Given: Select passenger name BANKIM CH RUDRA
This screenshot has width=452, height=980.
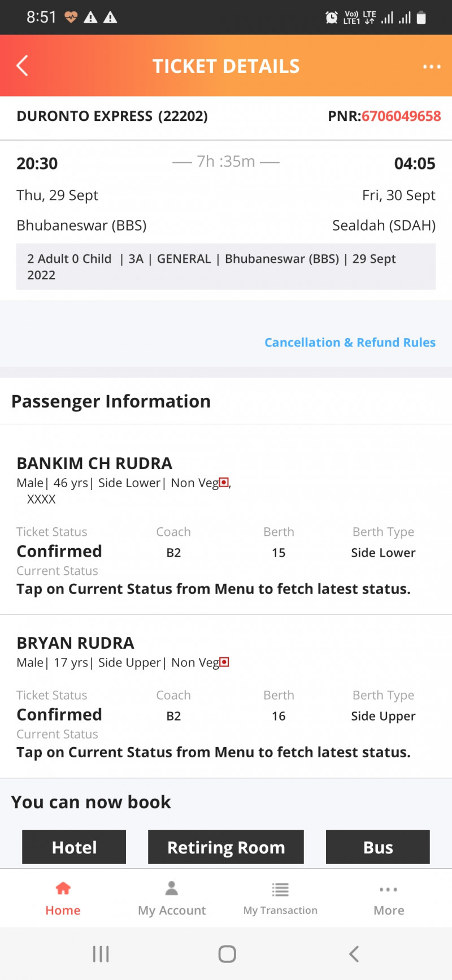Looking at the screenshot, I should pos(94,463).
